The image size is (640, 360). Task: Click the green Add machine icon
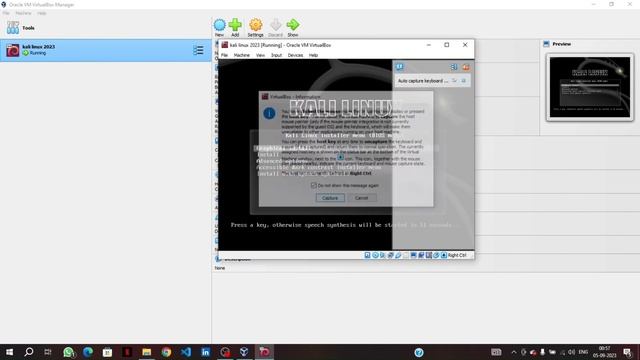click(235, 25)
